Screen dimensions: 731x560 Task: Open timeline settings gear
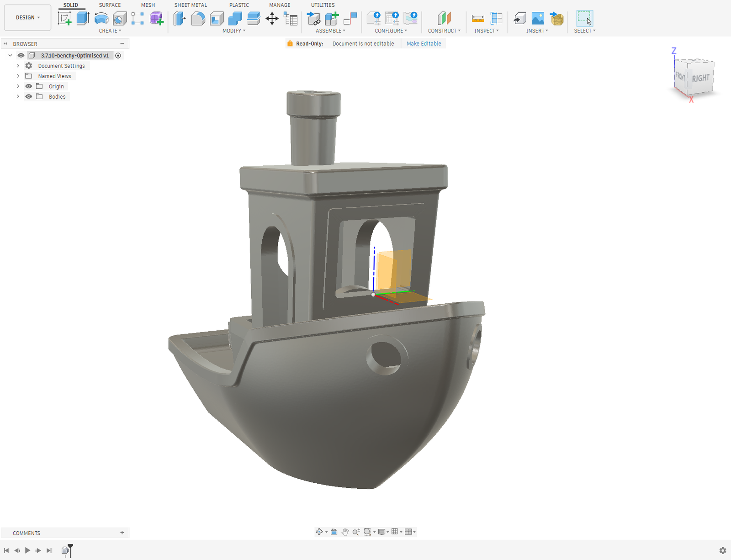coord(722,550)
